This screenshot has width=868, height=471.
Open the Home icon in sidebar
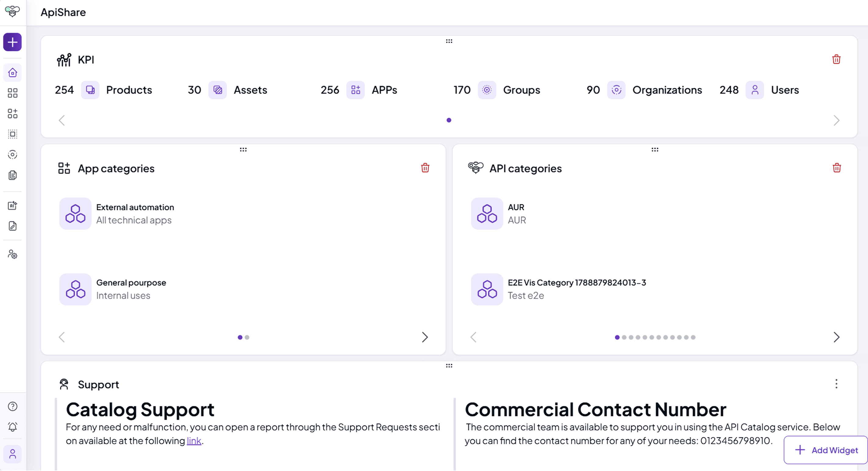tap(13, 73)
